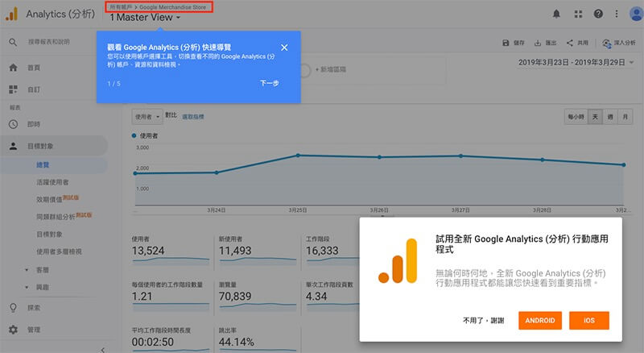
Task: Open the discover lightbulb icon
Action: click(x=13, y=308)
